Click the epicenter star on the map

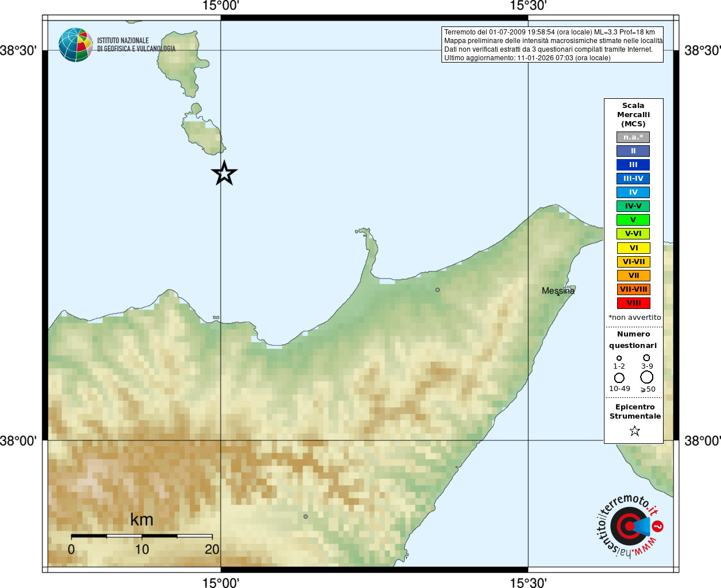coord(224,173)
